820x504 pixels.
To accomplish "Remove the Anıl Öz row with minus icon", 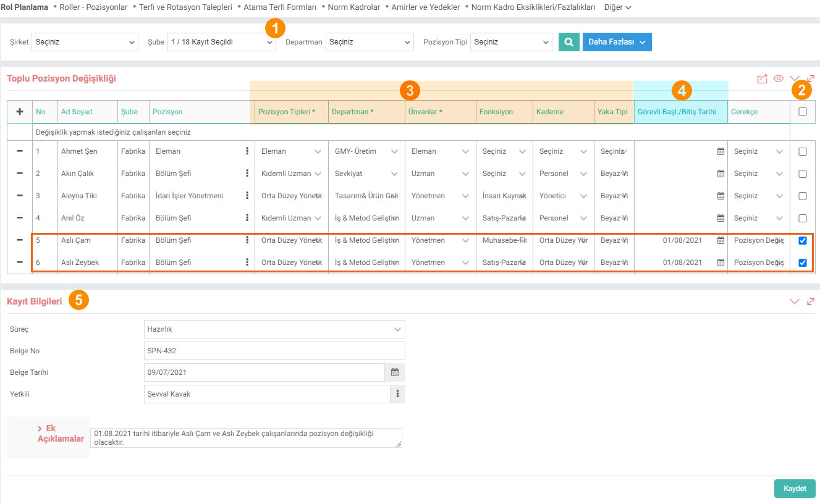I will click(x=20, y=218).
